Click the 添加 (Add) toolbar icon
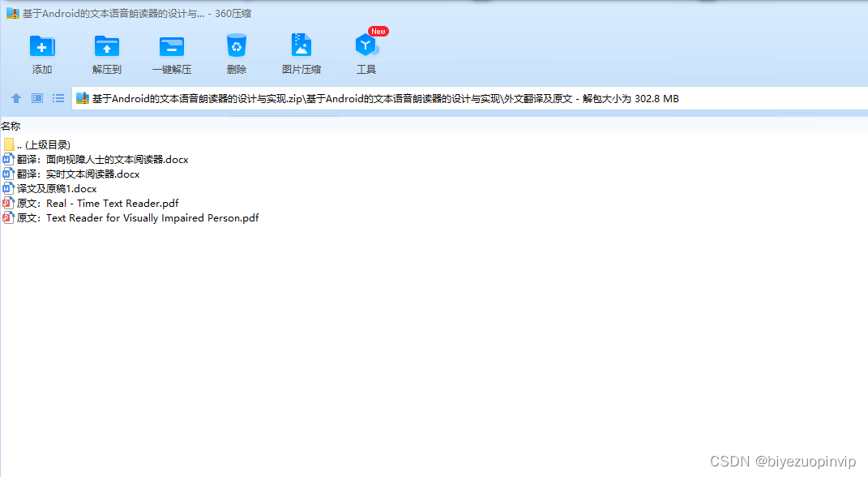Screen dimensions: 868x477 click(x=42, y=46)
